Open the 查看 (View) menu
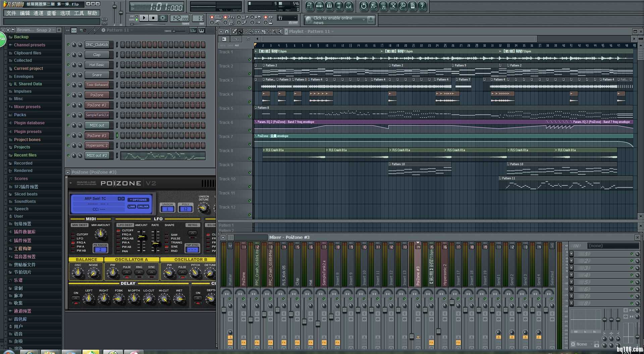 (x=51, y=13)
